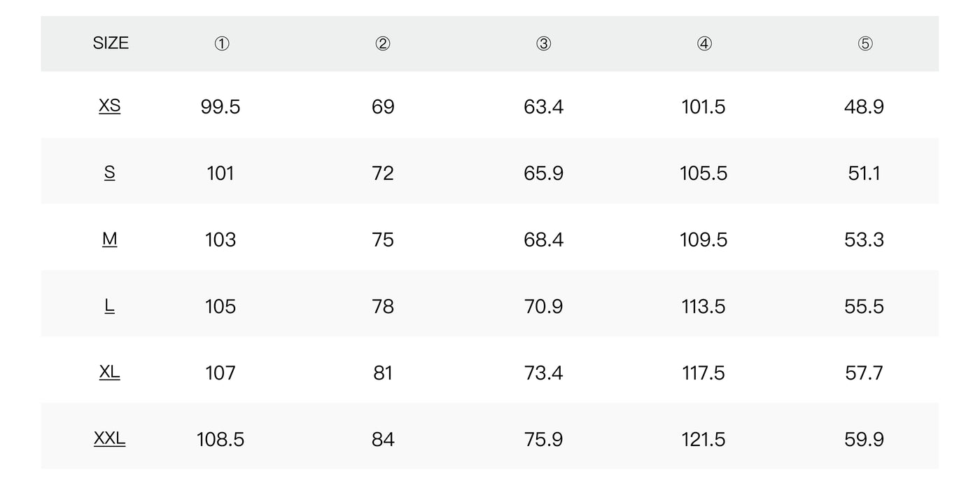The width and height of the screenshot is (980, 486).
Task: Click the circled number 3 column header
Action: coord(544,44)
